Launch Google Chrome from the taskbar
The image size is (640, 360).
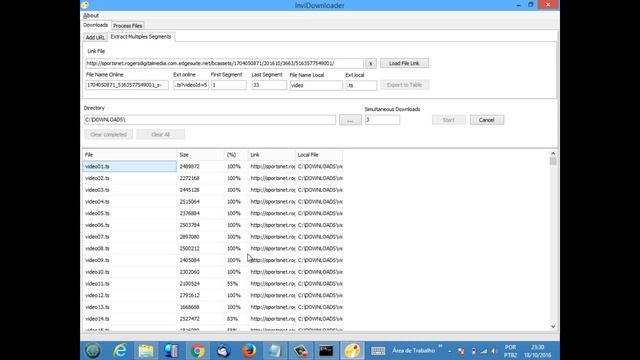tap(198, 351)
